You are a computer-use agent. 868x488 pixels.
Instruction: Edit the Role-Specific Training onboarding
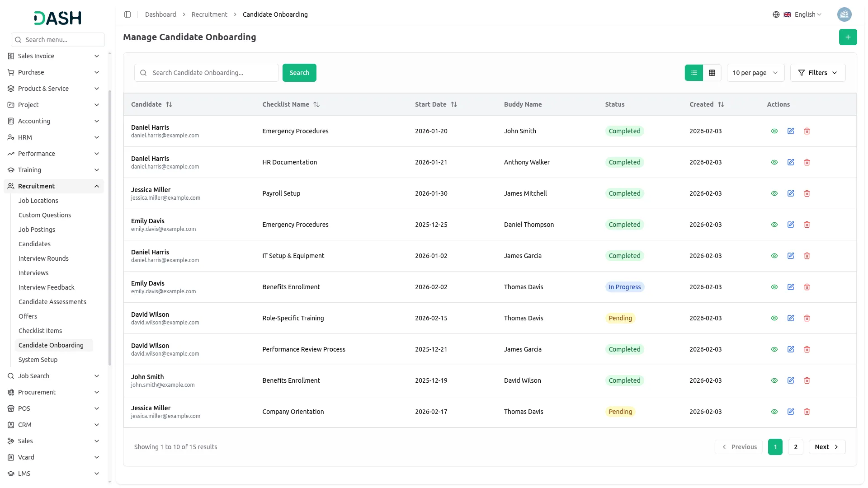[791, 318]
